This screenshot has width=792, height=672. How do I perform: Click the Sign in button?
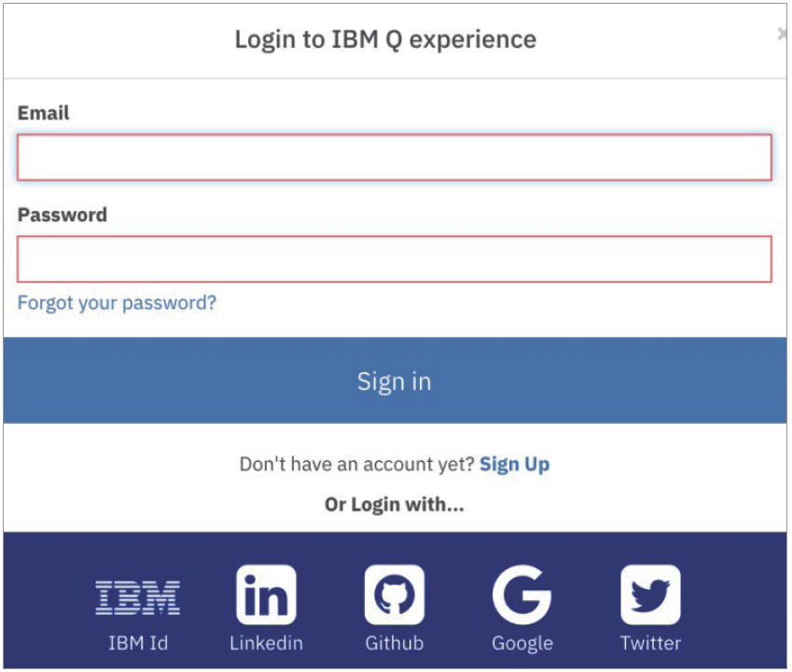(395, 381)
